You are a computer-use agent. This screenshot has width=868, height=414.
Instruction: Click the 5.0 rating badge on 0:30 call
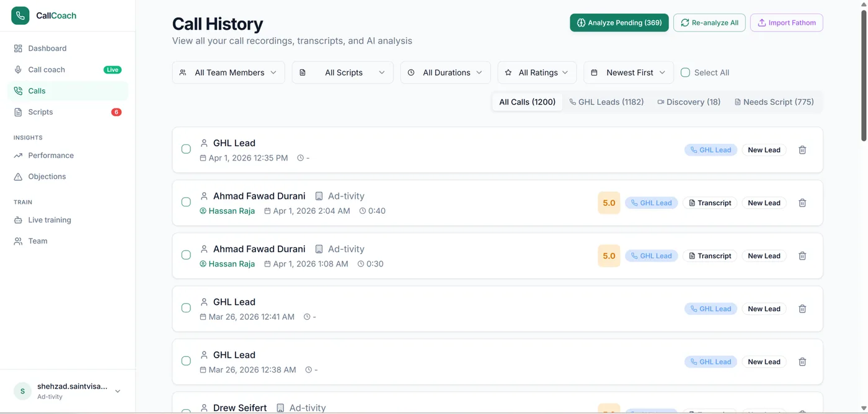[x=609, y=256]
